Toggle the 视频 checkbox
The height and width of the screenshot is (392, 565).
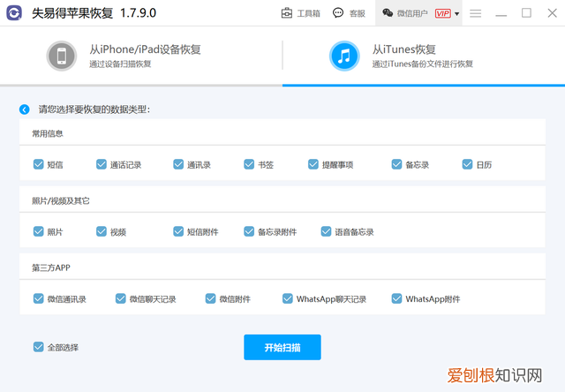click(102, 231)
